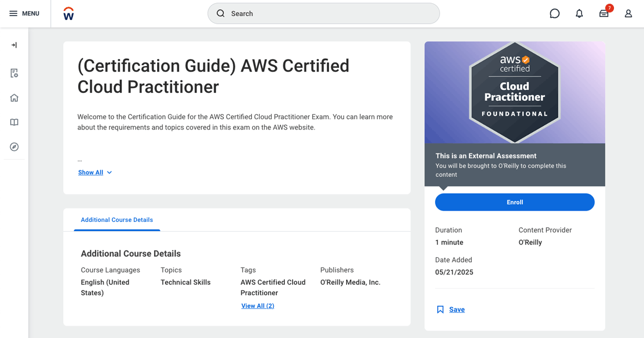Select Additional Course Details tab

(117, 220)
